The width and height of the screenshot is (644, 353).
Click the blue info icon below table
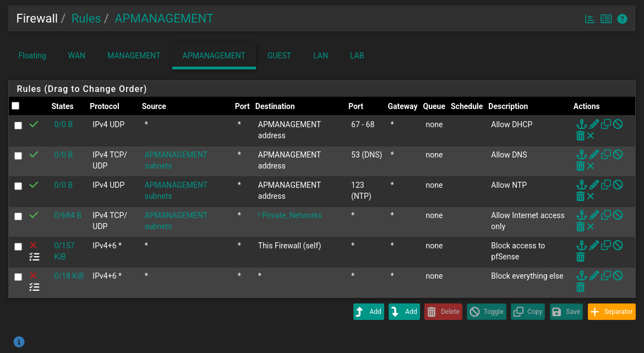coord(19,342)
